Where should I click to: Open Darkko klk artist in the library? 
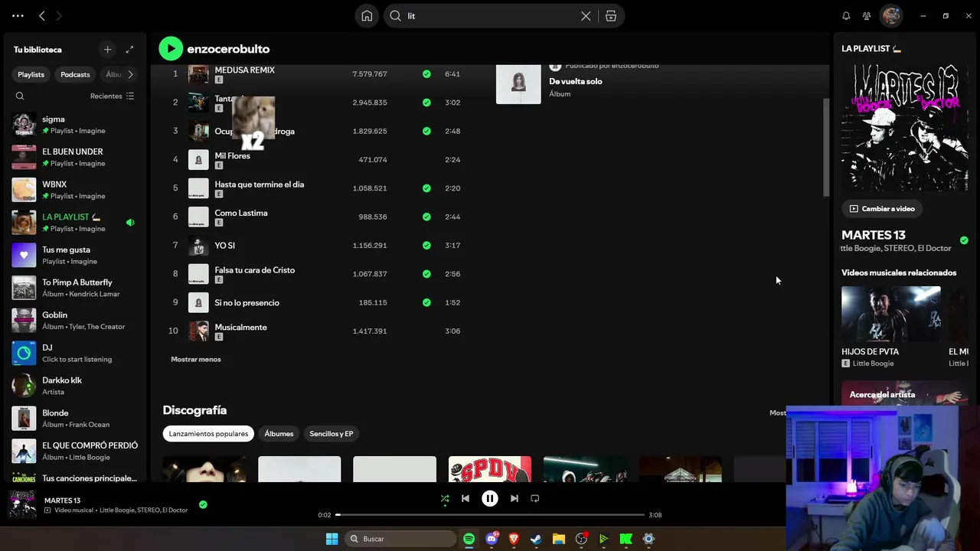coord(75,386)
